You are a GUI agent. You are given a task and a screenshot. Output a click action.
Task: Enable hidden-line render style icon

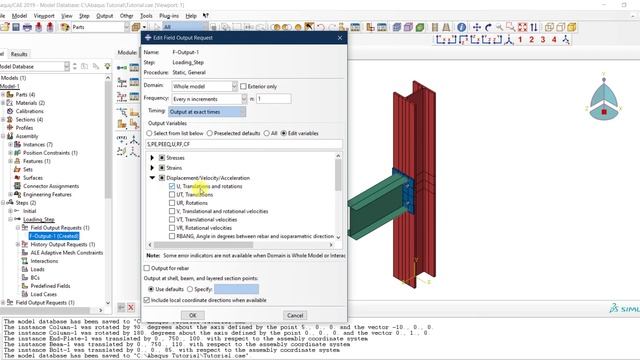[560, 27]
